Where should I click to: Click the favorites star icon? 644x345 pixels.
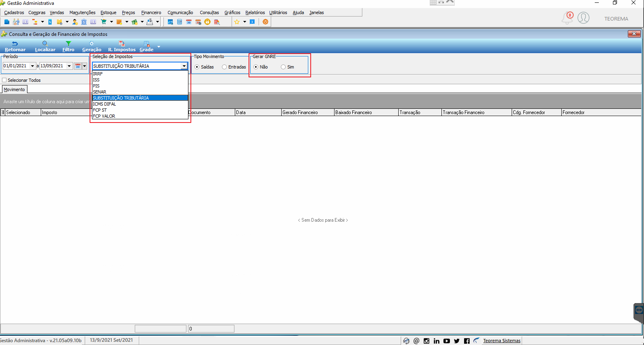point(237,22)
